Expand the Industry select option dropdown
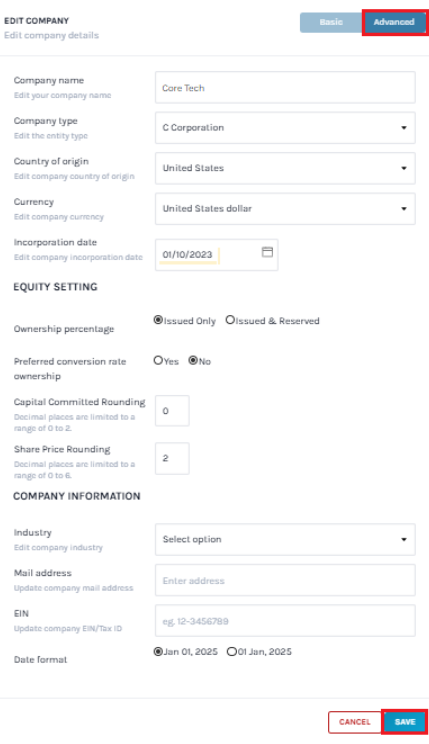Viewport: 429px width, 744px height. (285, 539)
